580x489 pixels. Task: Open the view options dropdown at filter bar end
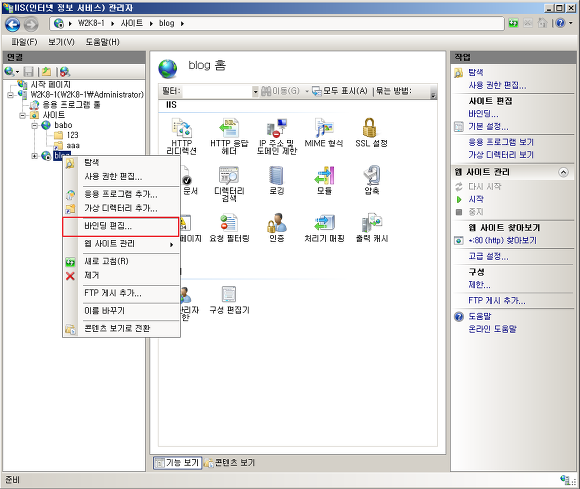[433, 95]
